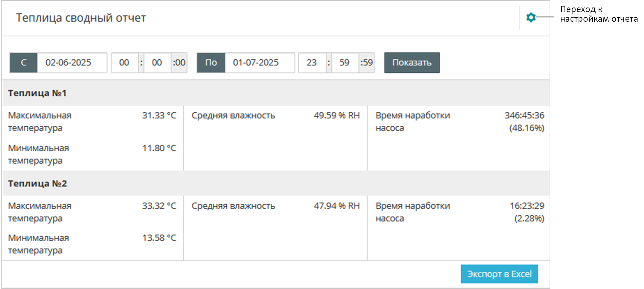Export the report with Экспорт в Excel

[499, 274]
